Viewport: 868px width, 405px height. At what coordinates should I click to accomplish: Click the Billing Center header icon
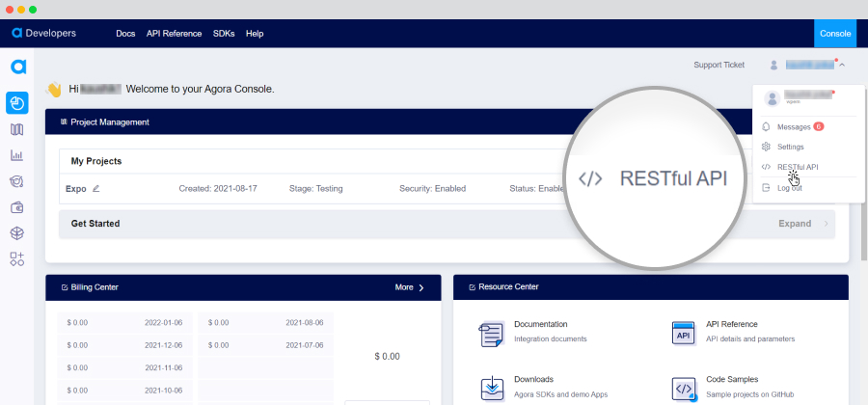click(65, 287)
